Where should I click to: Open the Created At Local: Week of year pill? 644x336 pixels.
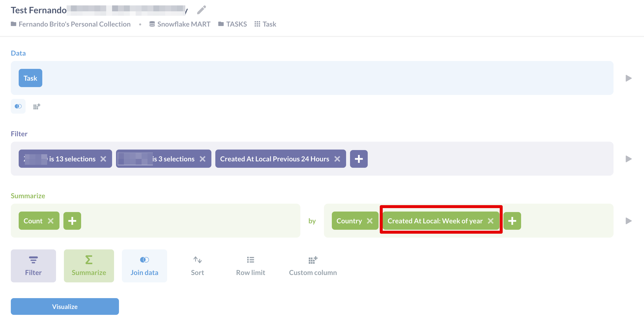click(x=435, y=221)
